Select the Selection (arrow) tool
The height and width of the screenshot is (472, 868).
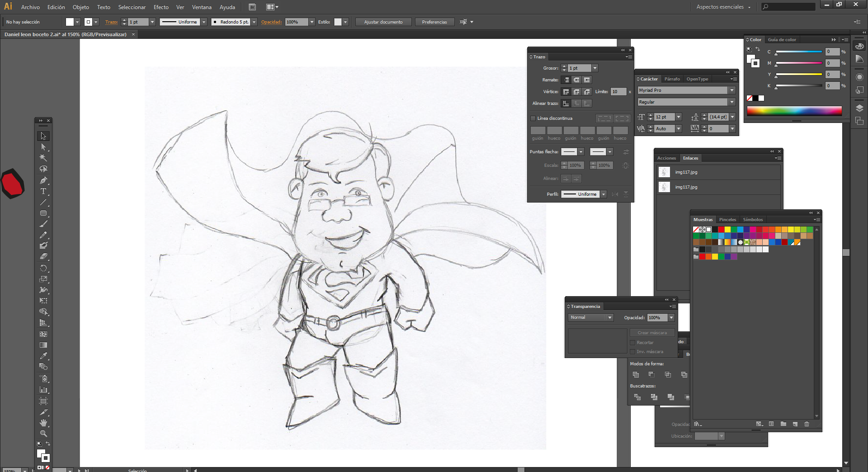(43, 136)
